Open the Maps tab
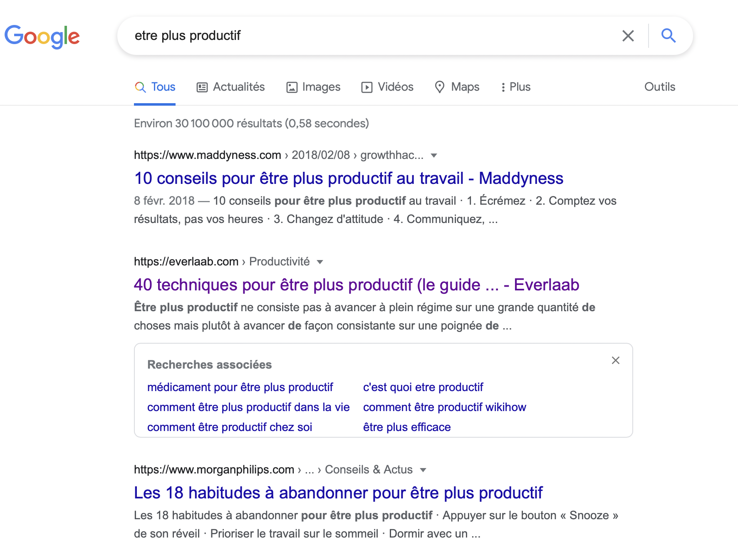The height and width of the screenshot is (560, 738). coord(457,87)
